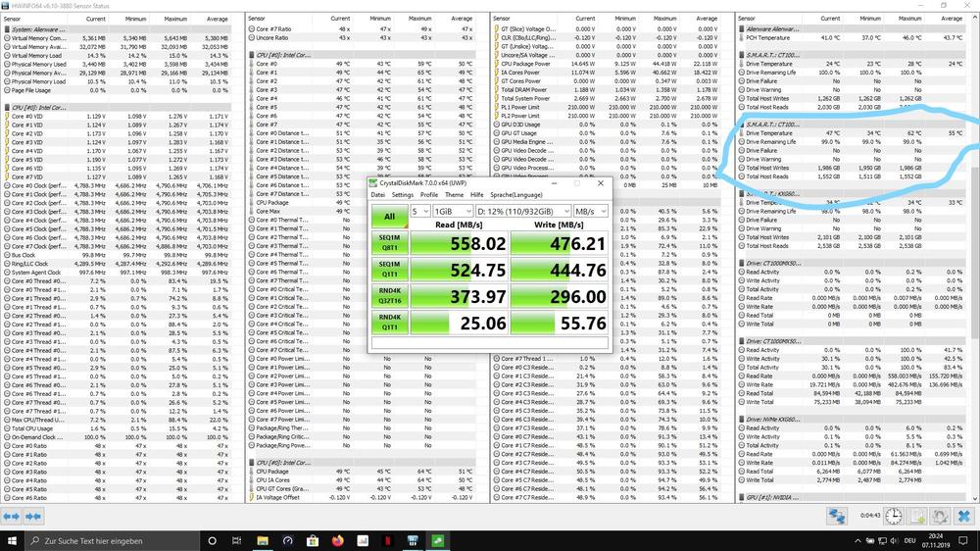The width and height of the screenshot is (980, 551).
Task: Open Firefox from the taskbar
Action: coord(338,540)
